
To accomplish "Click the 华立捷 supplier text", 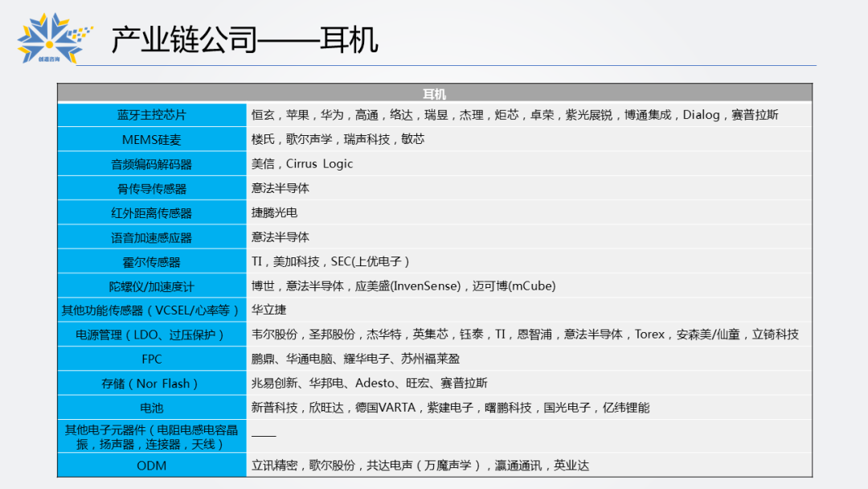I will point(269,310).
